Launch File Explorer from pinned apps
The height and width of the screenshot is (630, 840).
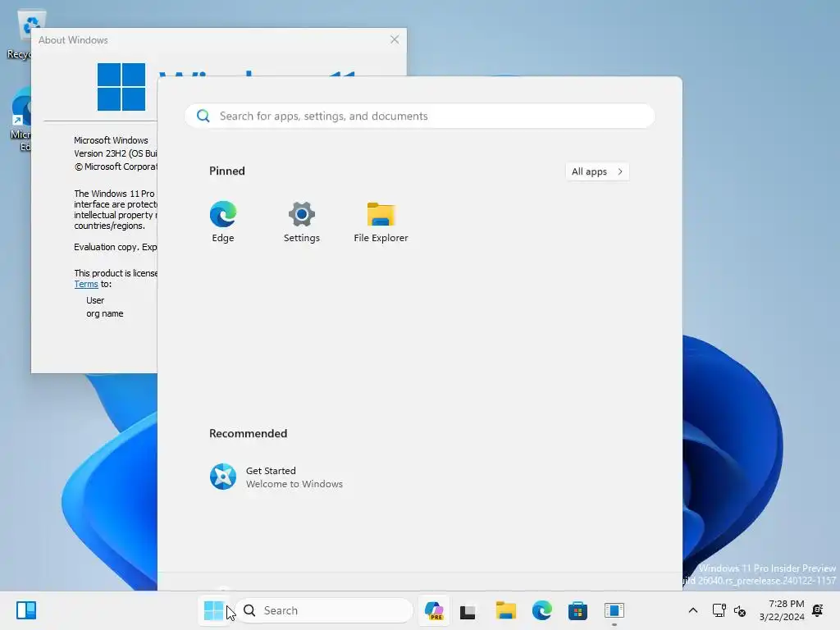tap(381, 222)
